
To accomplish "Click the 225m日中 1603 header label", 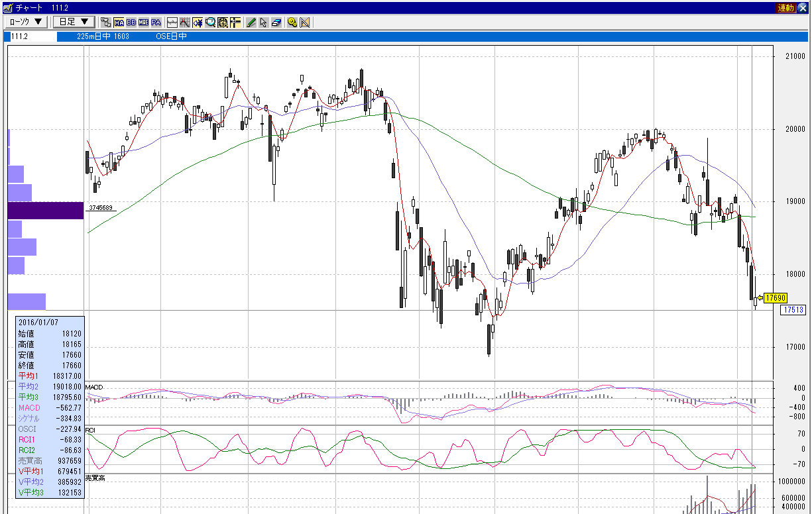I will tap(103, 36).
